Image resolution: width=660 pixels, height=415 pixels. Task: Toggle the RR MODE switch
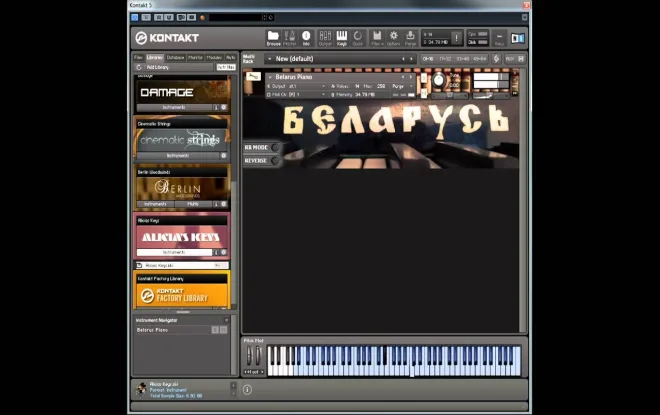[x=274, y=147]
